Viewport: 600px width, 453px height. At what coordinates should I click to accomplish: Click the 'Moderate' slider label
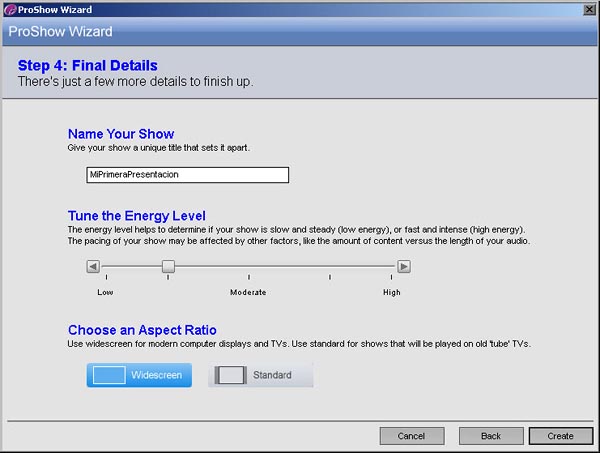(x=248, y=292)
